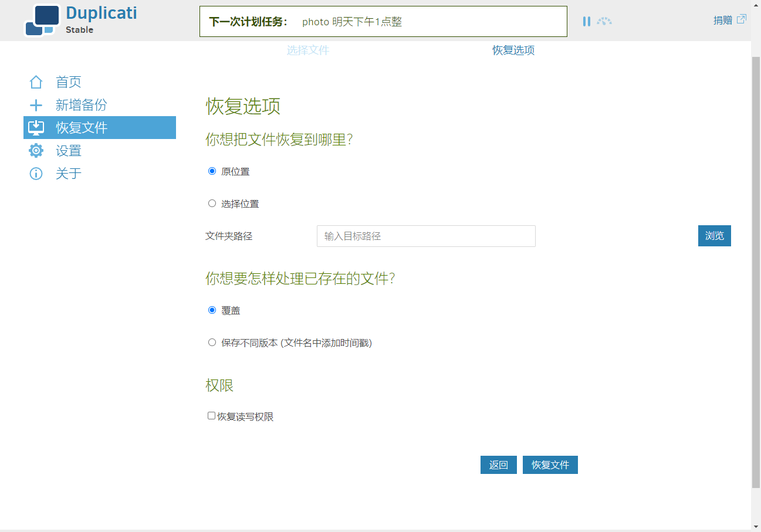Click the Stable version label
The width and height of the screenshot is (761, 532).
pyautogui.click(x=79, y=30)
